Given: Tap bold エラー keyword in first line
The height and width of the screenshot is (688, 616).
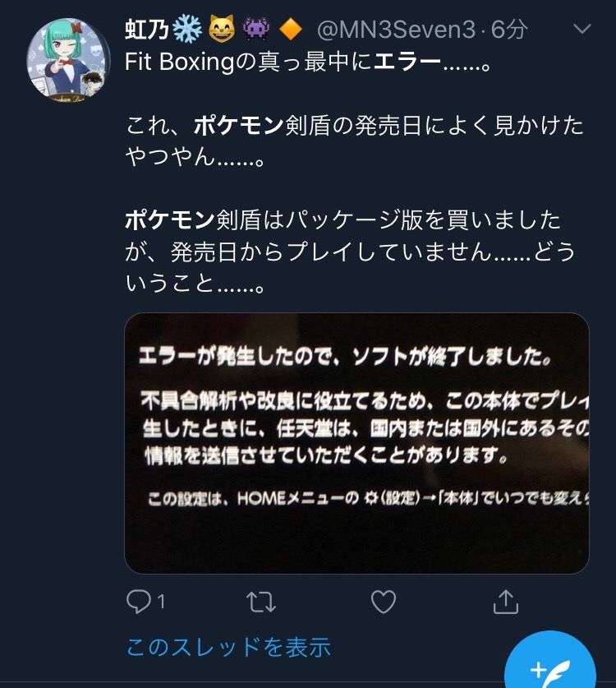Looking at the screenshot, I should click(407, 62).
